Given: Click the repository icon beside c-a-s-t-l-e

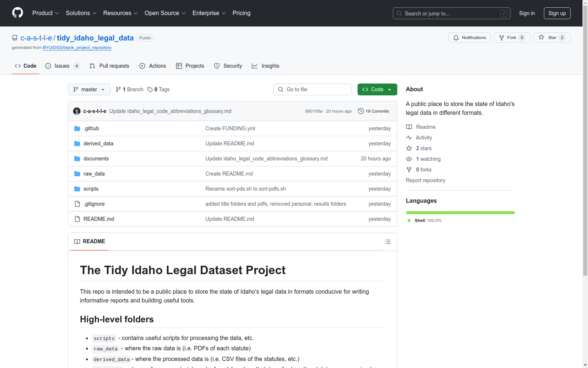Looking at the screenshot, I should [x=15, y=38].
